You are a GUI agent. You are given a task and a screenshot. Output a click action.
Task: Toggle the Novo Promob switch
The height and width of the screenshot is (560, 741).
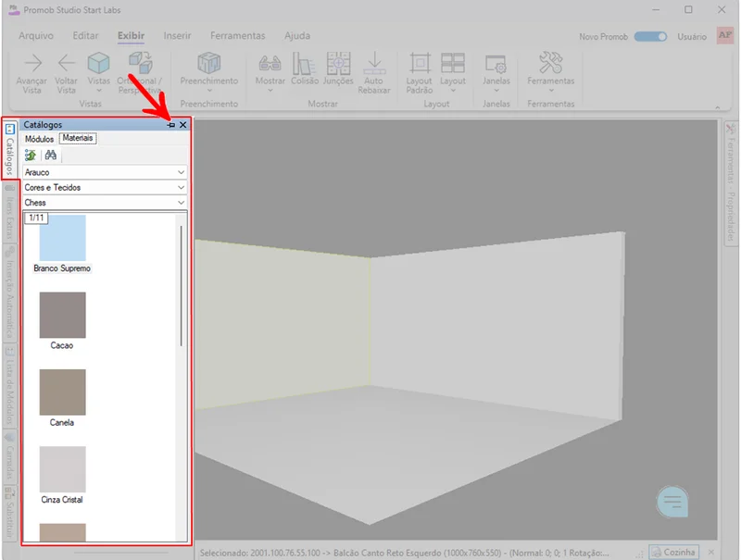(650, 37)
